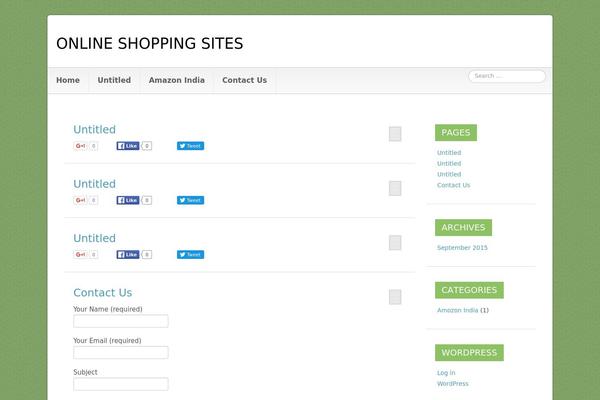This screenshot has height=400, width=600.
Task: Open first Untitled link under Pages
Action: (x=449, y=152)
